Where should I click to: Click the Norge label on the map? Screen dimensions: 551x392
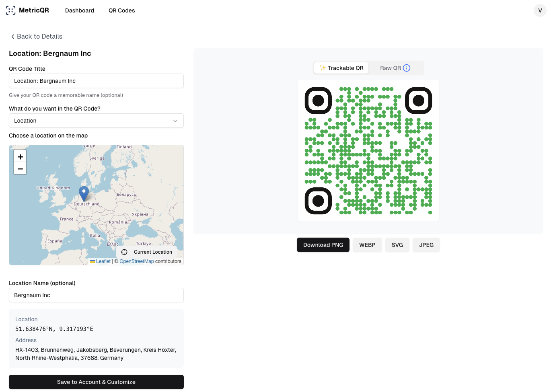[x=89, y=146]
